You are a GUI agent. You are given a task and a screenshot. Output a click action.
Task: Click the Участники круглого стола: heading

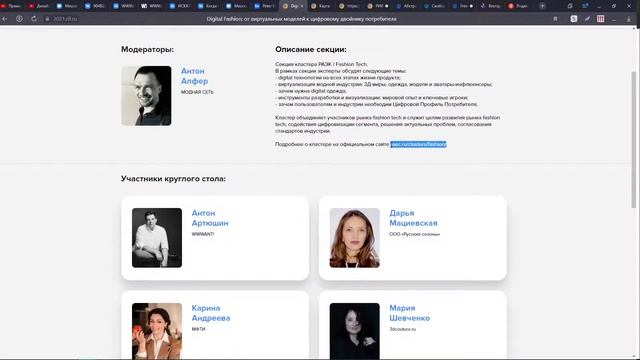coord(173,179)
